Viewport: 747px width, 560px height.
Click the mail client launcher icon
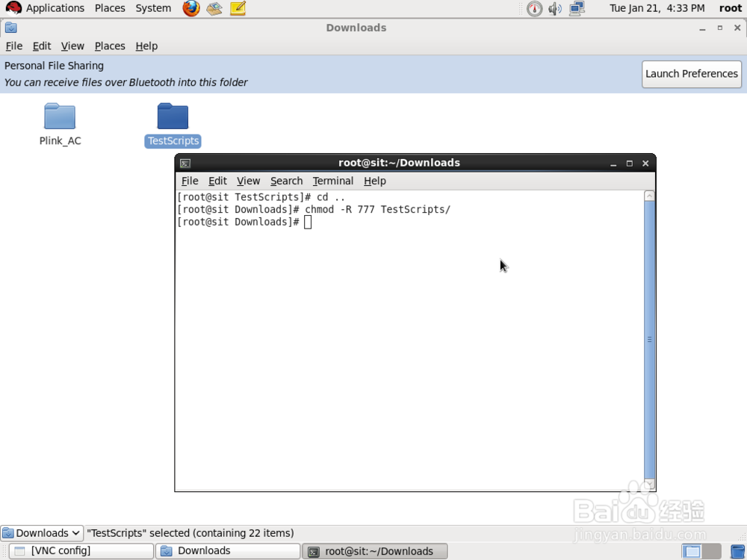(214, 8)
